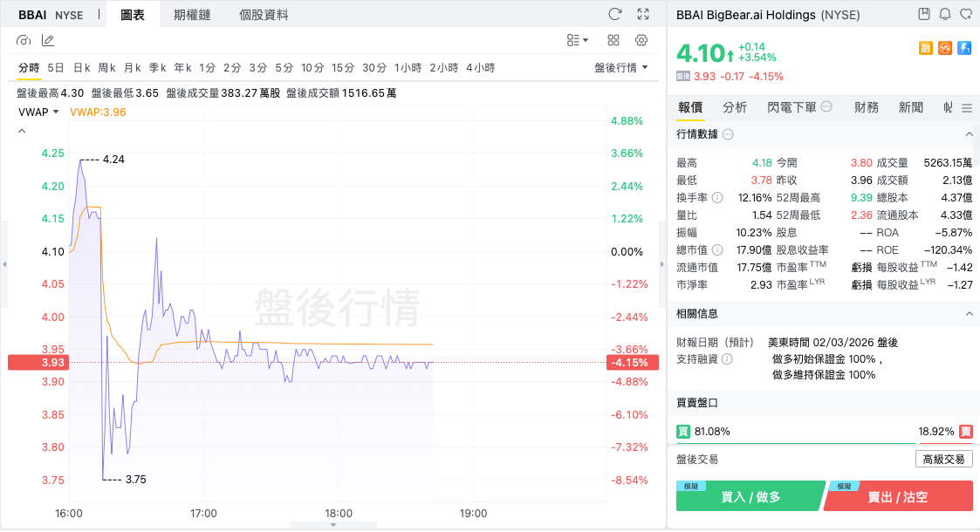The height and width of the screenshot is (532, 980).
Task: Click the 賣出 / 沽空 button
Action: [x=898, y=496]
